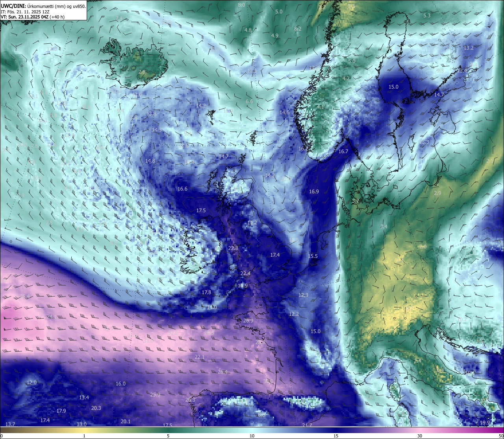Click the colorbar tick label '10'
This screenshot has height=439, width=504.
pos(252,436)
